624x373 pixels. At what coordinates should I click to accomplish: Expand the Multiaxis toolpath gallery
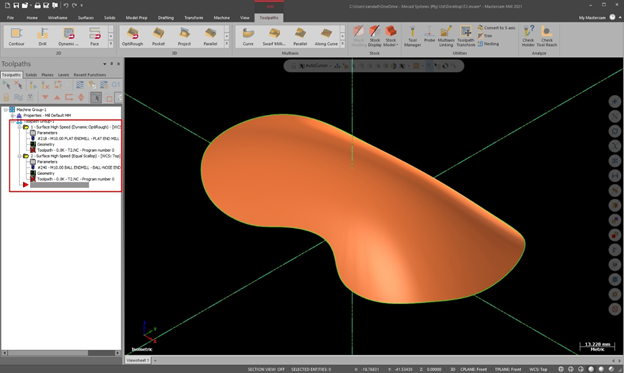(x=343, y=44)
